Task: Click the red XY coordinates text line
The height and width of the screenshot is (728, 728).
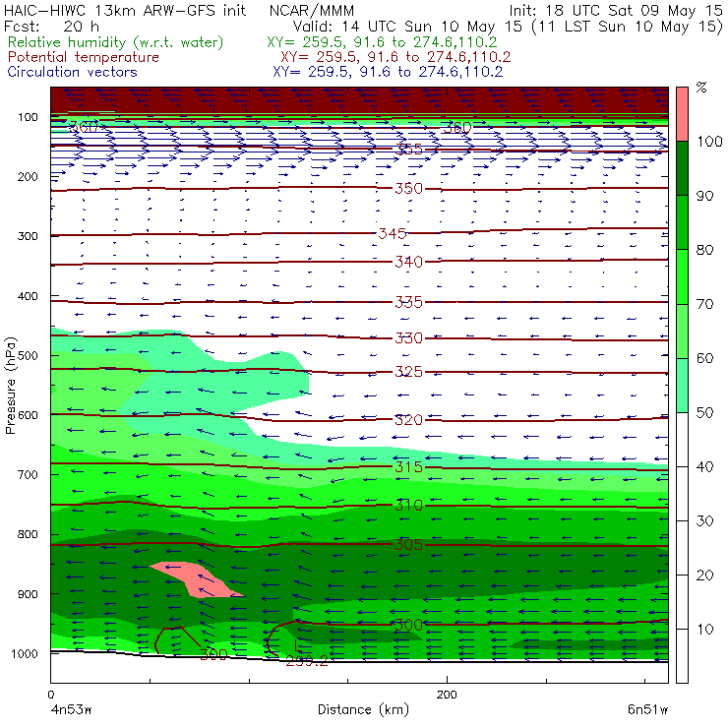Action: tap(395, 57)
